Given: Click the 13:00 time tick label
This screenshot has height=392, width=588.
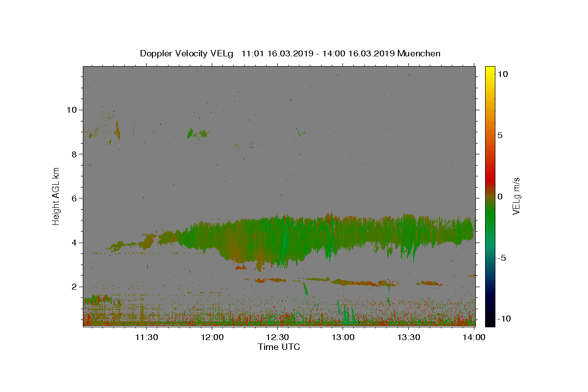Looking at the screenshot, I should pyautogui.click(x=343, y=337).
